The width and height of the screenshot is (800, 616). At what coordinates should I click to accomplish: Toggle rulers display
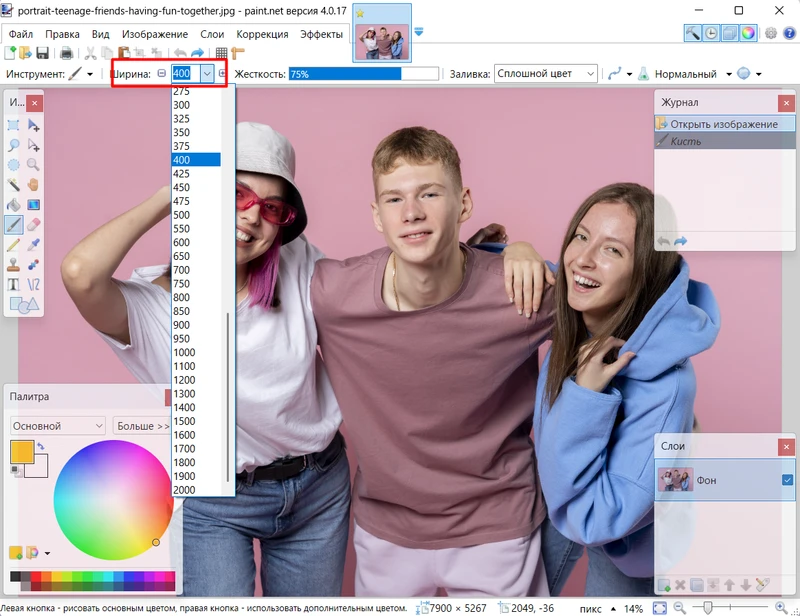238,53
